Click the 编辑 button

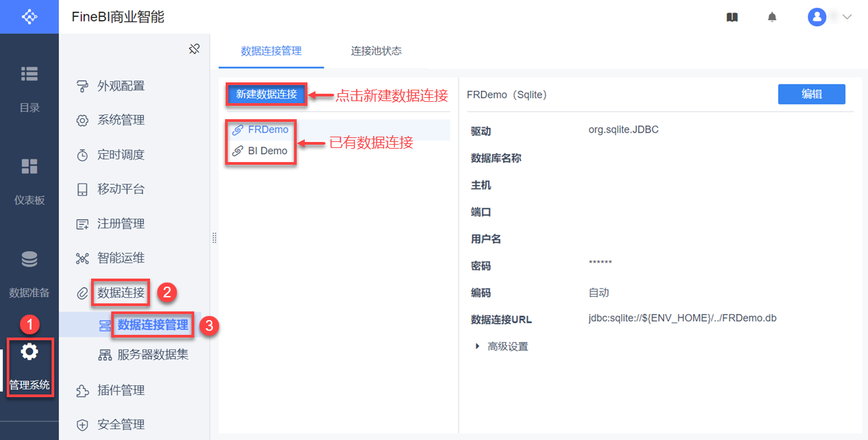[812, 94]
